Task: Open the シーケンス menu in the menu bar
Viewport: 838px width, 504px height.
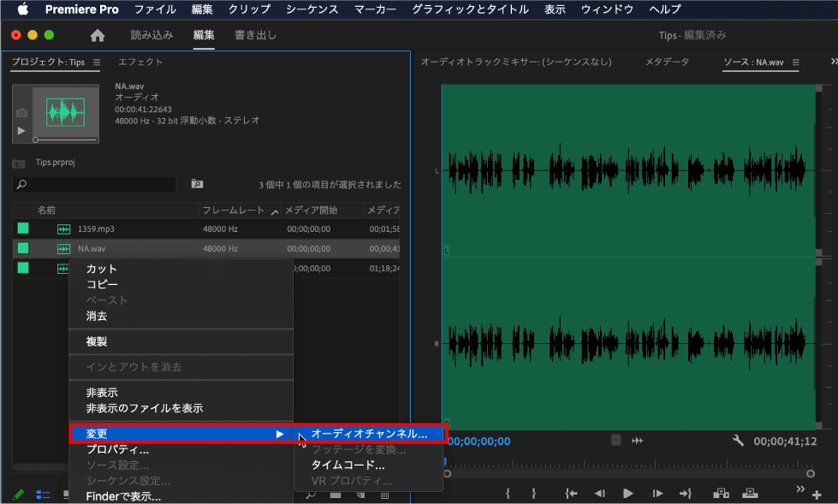Action: coord(312,9)
